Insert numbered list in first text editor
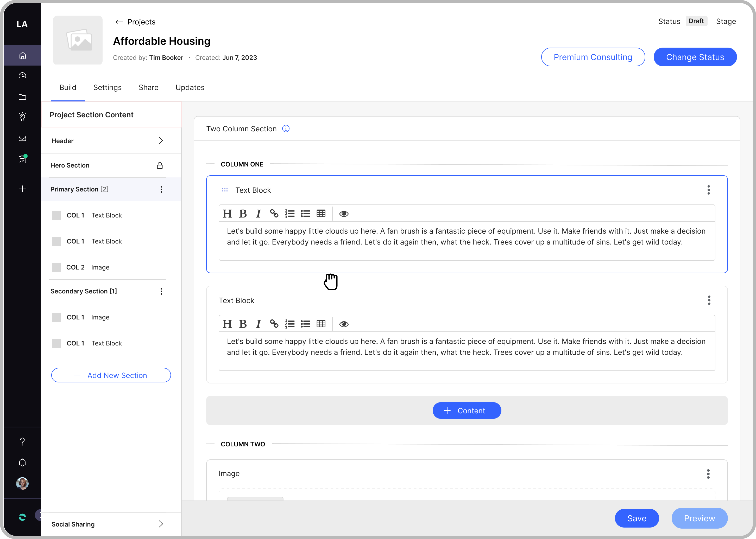The width and height of the screenshot is (756, 539). tap(290, 213)
